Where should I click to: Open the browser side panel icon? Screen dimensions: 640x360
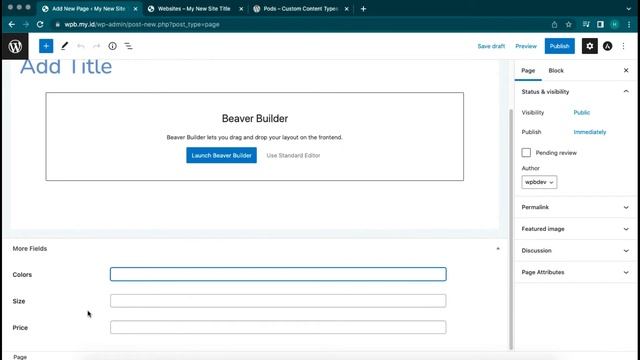(x=600, y=24)
